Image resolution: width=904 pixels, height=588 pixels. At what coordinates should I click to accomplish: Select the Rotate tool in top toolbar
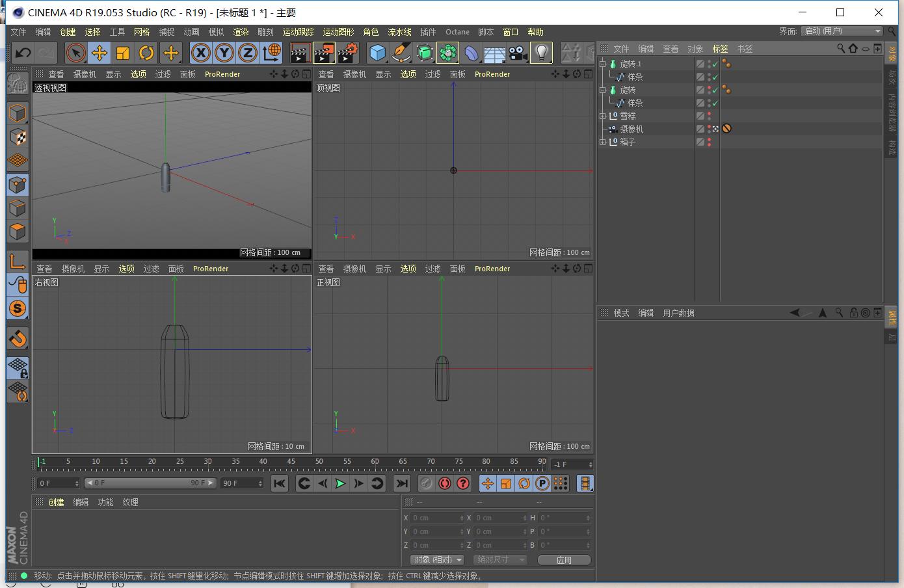pos(146,53)
